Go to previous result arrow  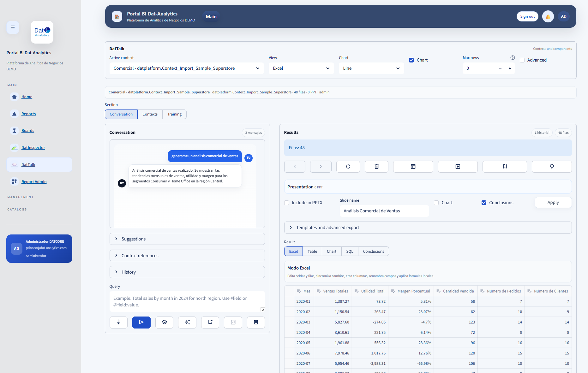pyautogui.click(x=295, y=167)
